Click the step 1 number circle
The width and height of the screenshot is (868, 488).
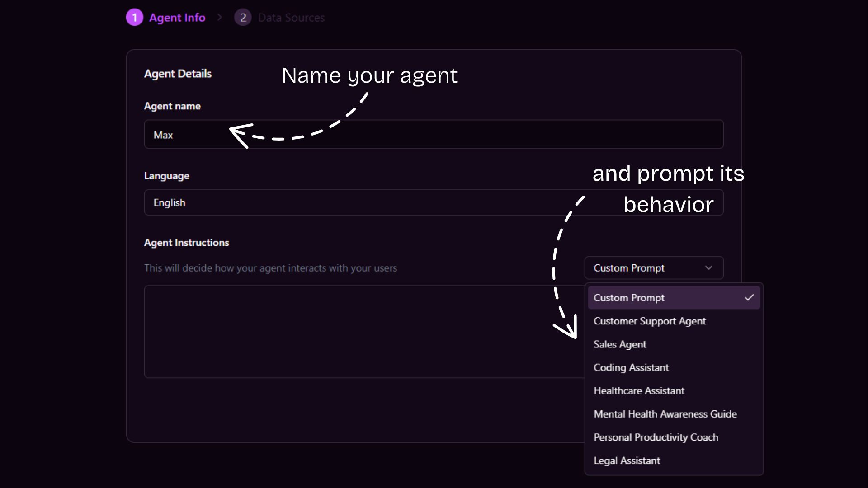(134, 18)
